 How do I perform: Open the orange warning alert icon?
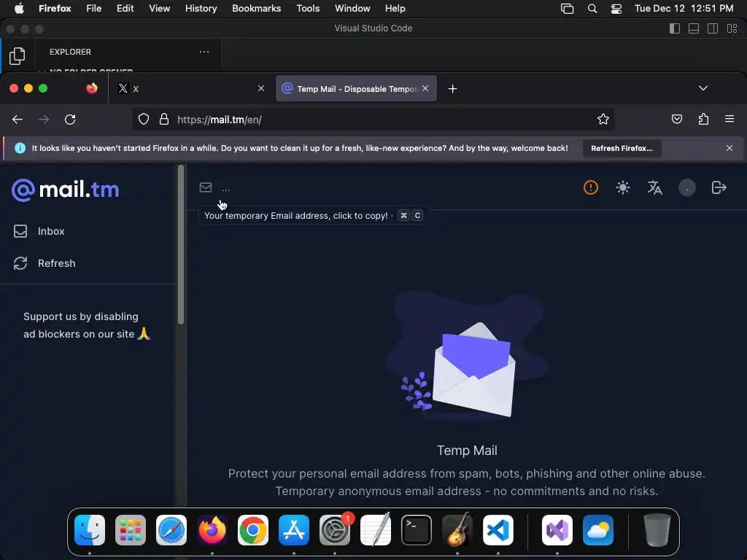pyautogui.click(x=591, y=187)
